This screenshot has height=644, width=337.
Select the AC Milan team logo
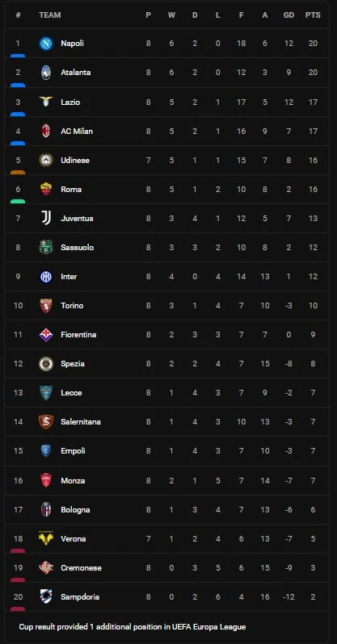pos(46,132)
